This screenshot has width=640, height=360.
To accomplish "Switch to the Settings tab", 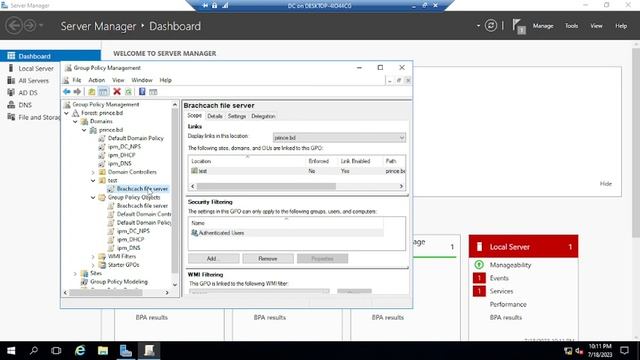I will [237, 116].
